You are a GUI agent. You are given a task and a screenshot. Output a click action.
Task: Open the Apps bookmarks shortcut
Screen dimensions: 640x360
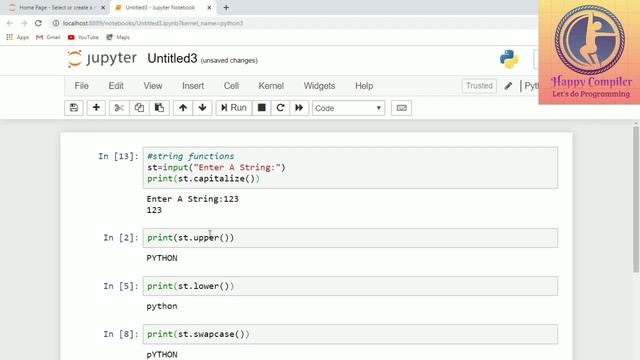(18, 37)
